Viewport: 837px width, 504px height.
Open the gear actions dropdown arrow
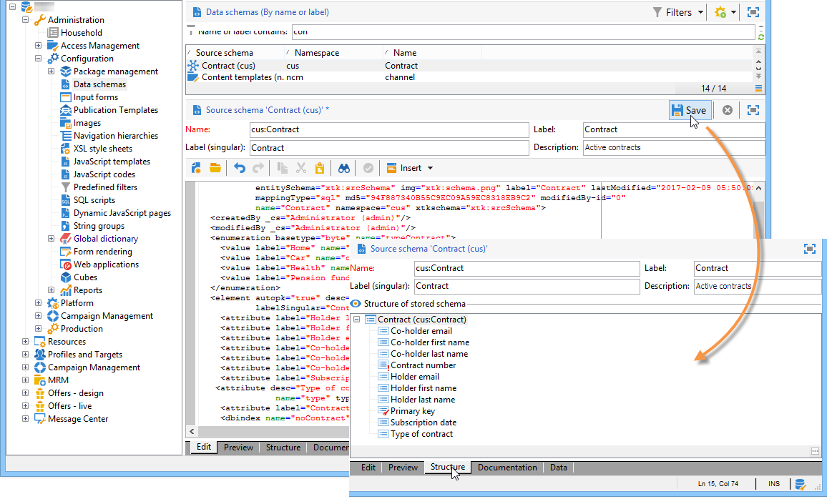(x=733, y=13)
